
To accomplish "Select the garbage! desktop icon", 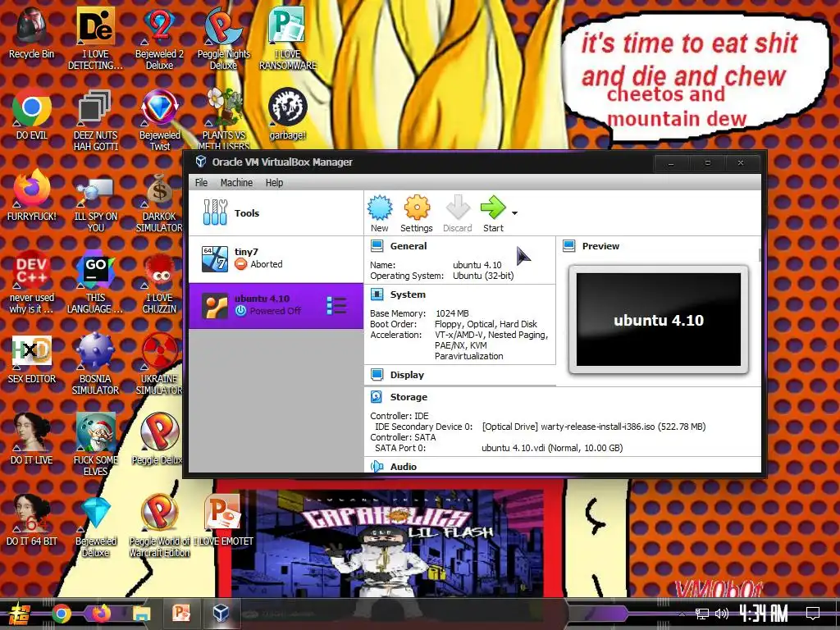I will click(x=288, y=114).
